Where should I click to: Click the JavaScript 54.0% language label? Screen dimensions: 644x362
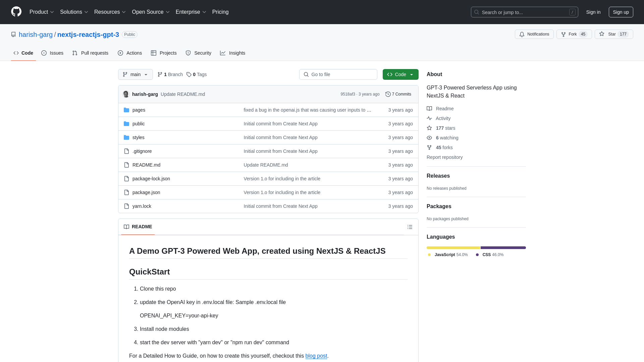point(448,255)
